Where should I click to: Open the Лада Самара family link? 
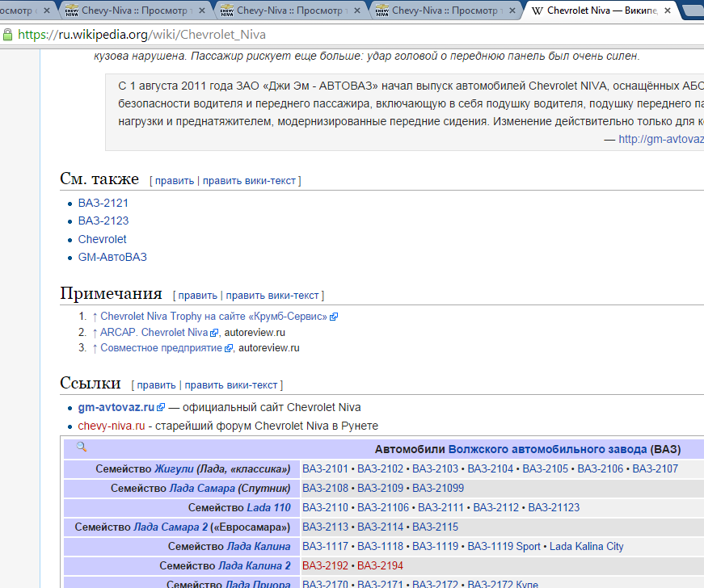pos(202,489)
